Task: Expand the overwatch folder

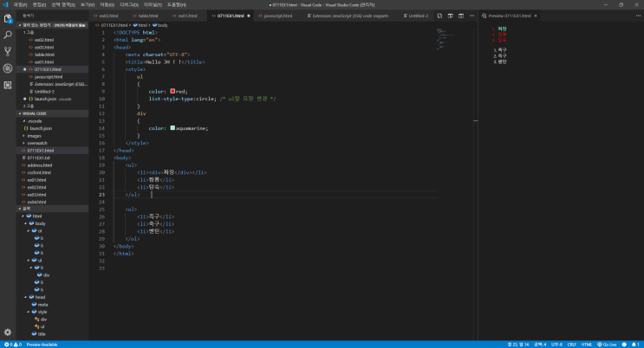Action: point(23,143)
